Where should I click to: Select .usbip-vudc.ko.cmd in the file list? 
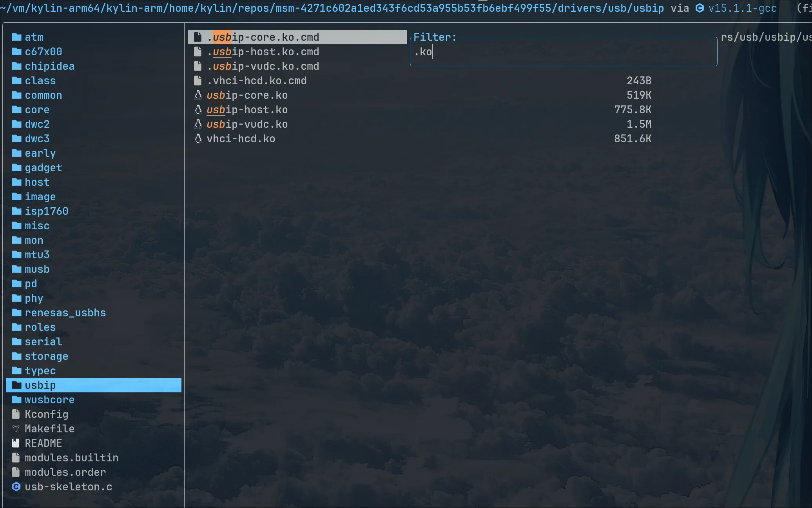(263, 66)
